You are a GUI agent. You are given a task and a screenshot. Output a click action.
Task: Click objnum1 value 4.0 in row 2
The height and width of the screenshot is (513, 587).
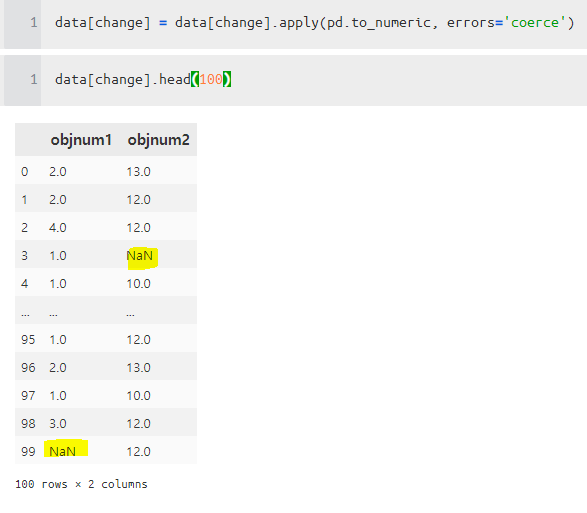[58, 227]
